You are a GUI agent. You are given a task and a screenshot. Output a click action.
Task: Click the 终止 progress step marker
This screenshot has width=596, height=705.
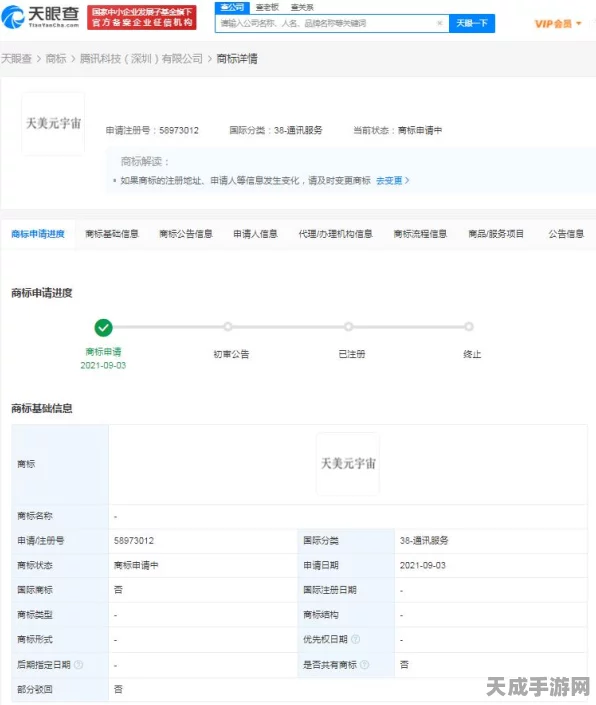469,326
